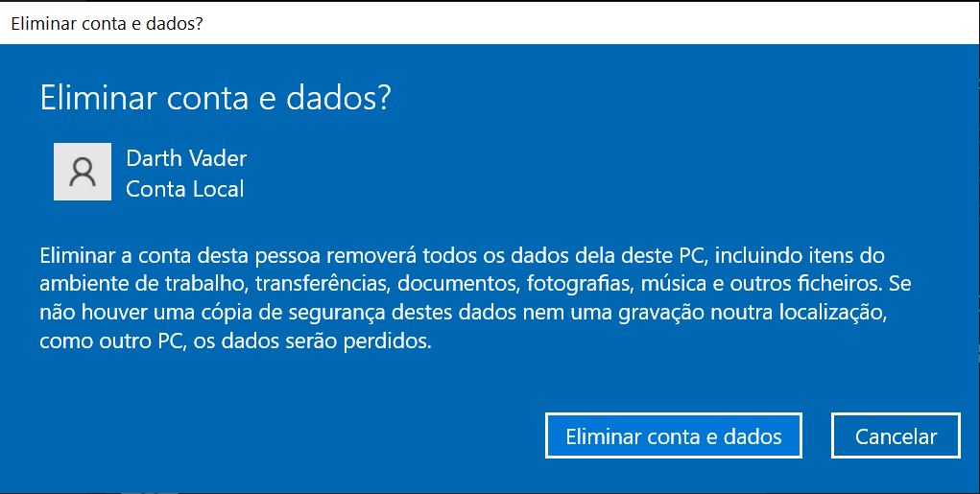
Task: Click the word documentos in the warning
Action: [x=459, y=284]
